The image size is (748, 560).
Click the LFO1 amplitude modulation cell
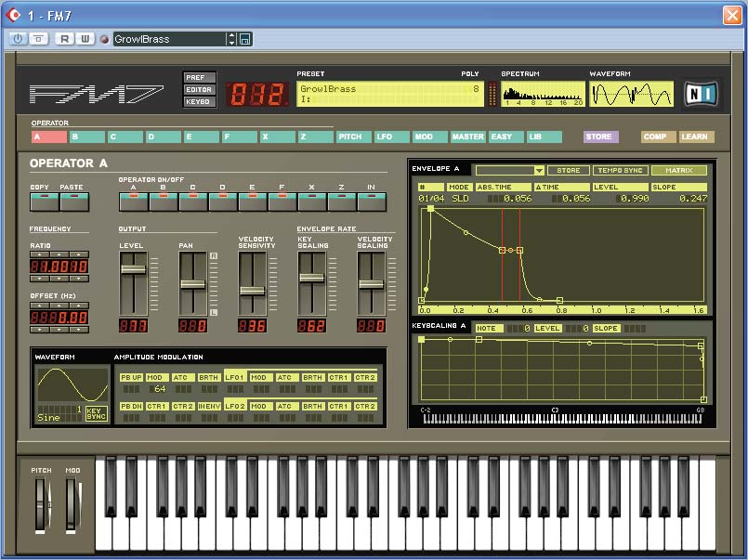235,377
